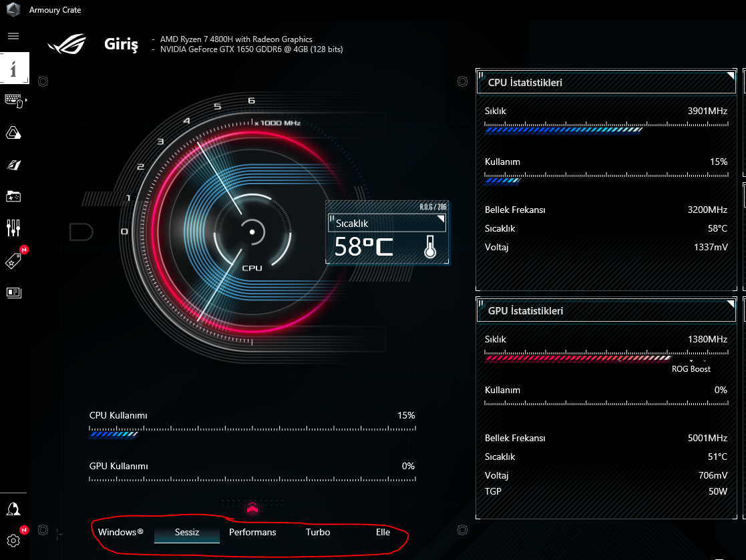The height and width of the screenshot is (560, 746).
Task: Click the TGP 50W value
Action: pos(718,491)
